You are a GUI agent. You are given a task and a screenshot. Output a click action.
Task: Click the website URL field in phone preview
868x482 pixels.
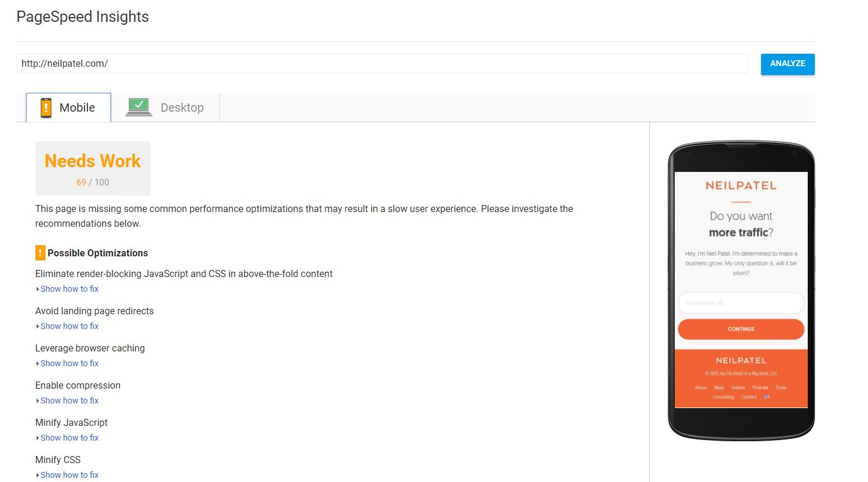tap(741, 303)
